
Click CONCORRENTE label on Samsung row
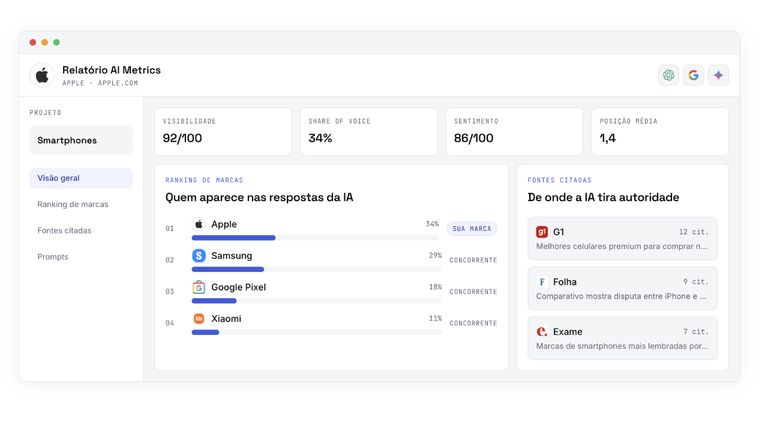pyautogui.click(x=473, y=260)
